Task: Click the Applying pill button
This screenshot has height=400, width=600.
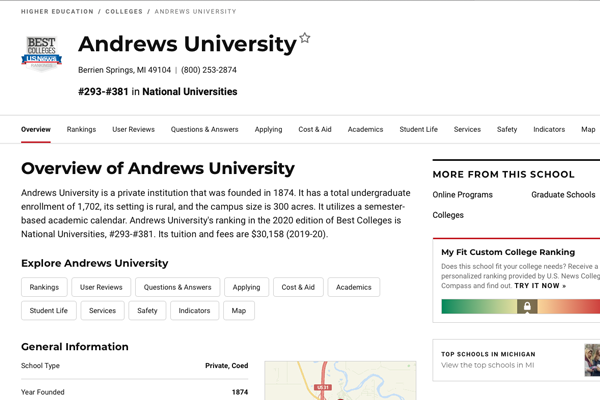Action: (x=246, y=287)
